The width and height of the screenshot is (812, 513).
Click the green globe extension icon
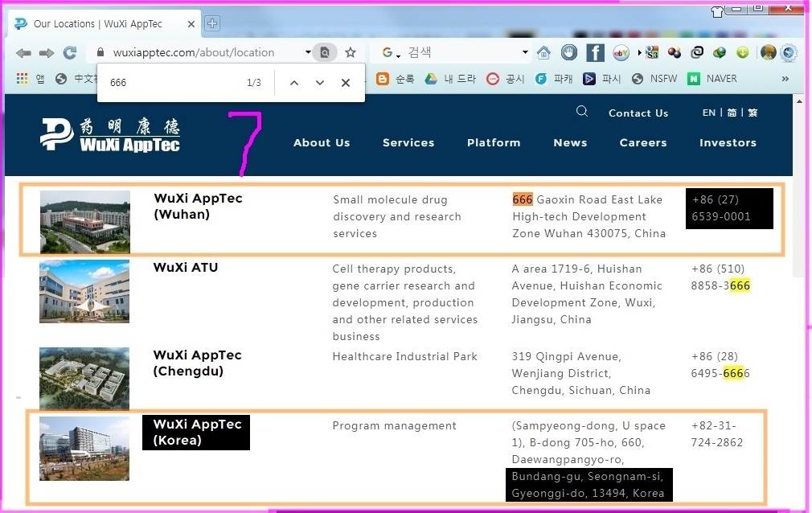(720, 52)
